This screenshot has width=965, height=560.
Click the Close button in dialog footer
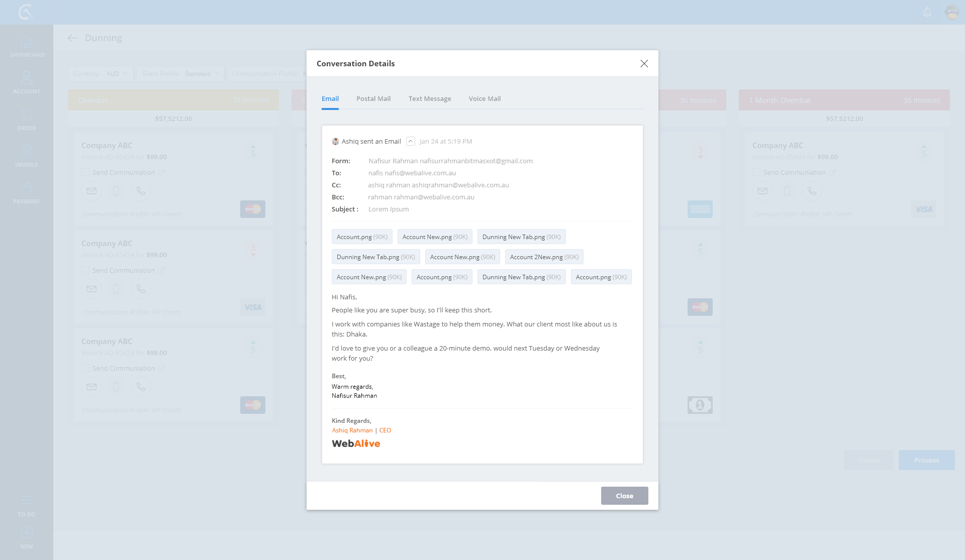tap(624, 496)
